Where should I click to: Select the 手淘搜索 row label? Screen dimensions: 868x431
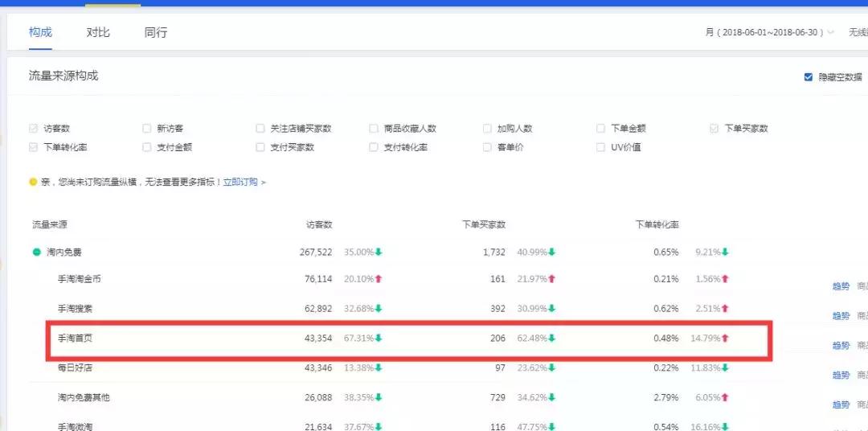tap(75, 308)
